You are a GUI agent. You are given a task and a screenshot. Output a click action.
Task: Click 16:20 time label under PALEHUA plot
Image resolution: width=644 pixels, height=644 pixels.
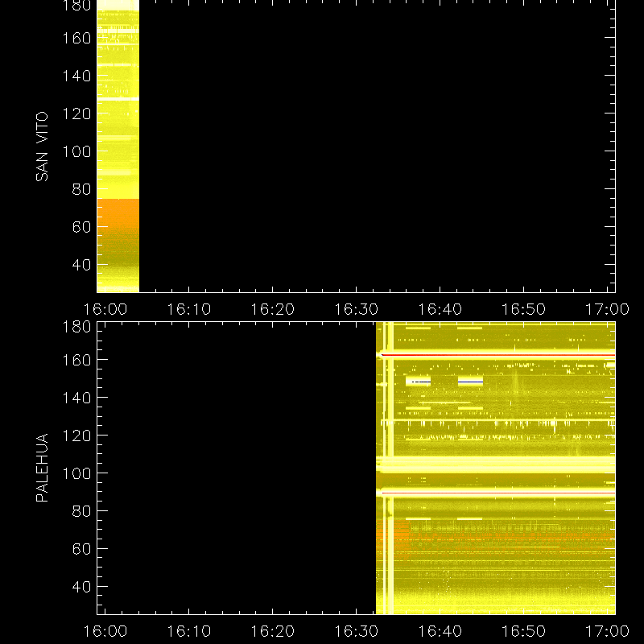[273, 631]
